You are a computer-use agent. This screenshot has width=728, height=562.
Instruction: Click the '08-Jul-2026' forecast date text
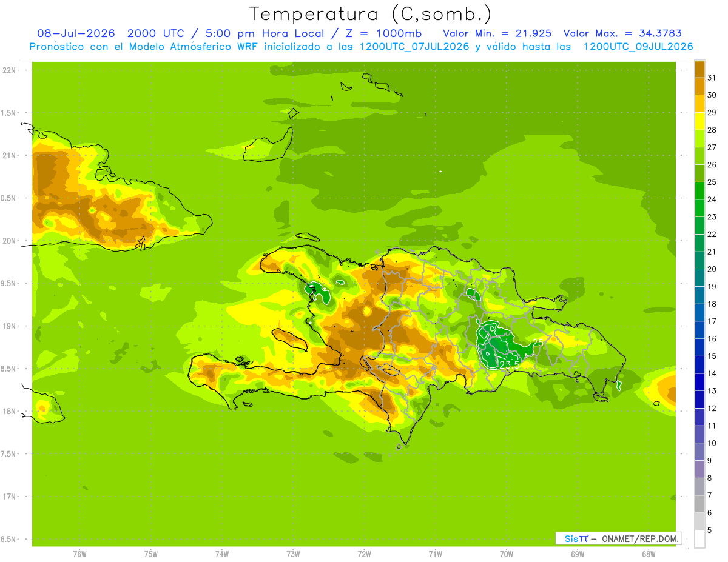[x=76, y=33]
